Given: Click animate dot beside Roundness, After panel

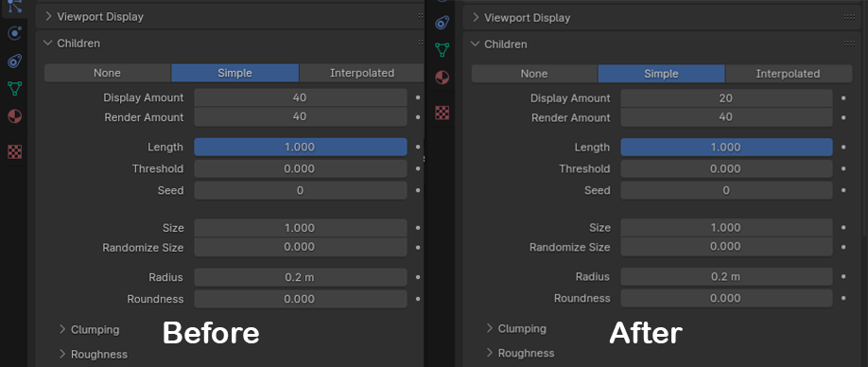Looking at the screenshot, I should [x=843, y=298].
